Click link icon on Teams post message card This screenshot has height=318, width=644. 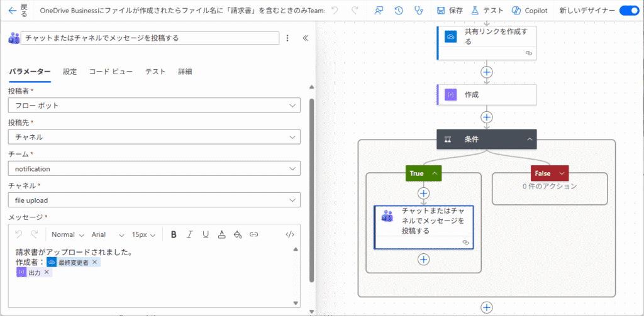(x=466, y=243)
